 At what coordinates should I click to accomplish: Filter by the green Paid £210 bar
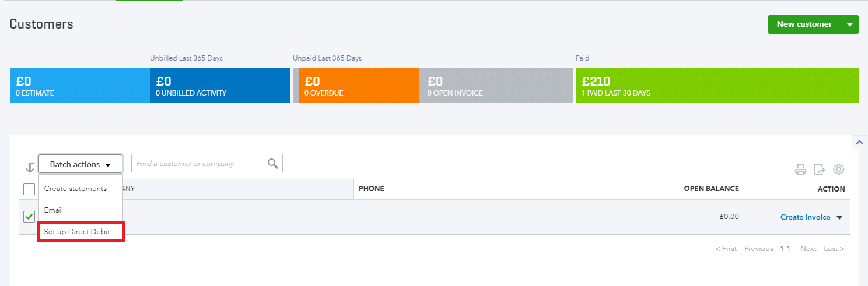[717, 86]
